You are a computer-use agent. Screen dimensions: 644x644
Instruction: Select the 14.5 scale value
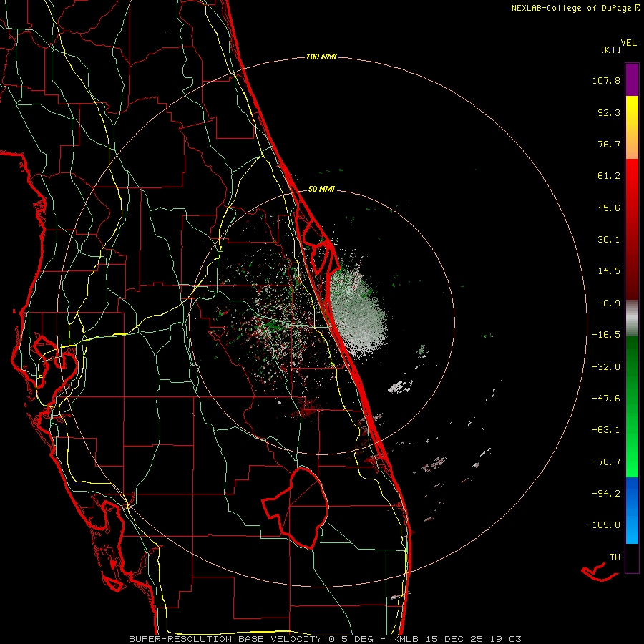pyautogui.click(x=609, y=271)
